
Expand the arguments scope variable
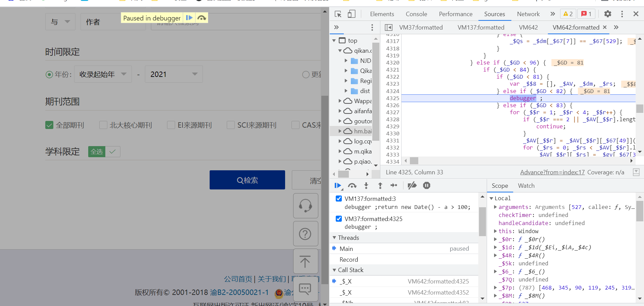(495, 207)
